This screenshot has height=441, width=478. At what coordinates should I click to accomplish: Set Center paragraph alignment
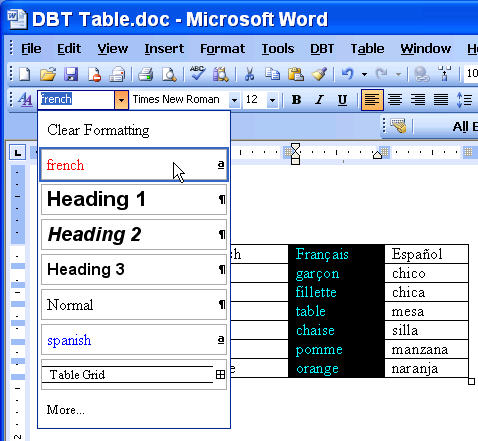[395, 100]
